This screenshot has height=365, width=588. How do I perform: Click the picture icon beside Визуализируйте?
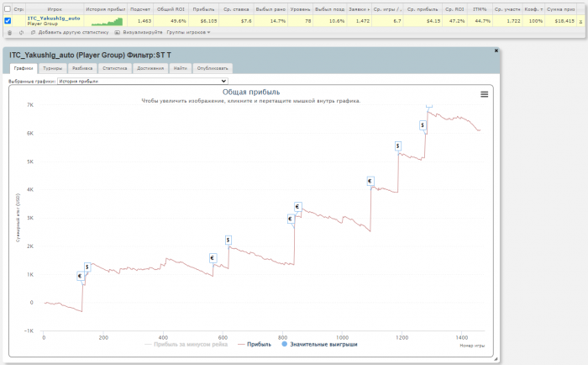click(117, 33)
